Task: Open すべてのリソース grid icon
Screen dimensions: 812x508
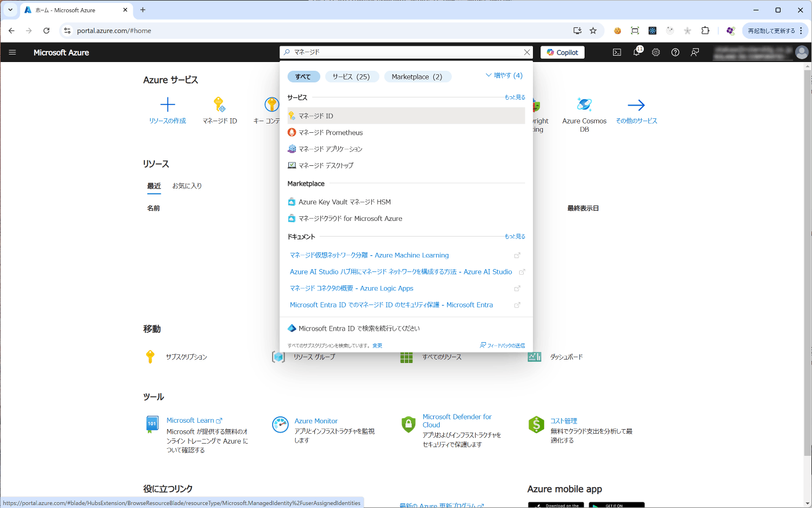Action: tap(407, 357)
